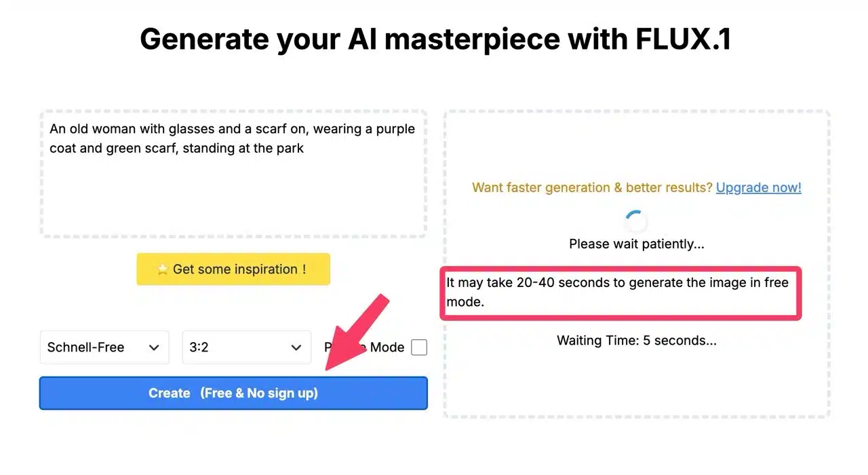Click the star icon on inspiration button
The image size is (868, 475).
point(162,269)
